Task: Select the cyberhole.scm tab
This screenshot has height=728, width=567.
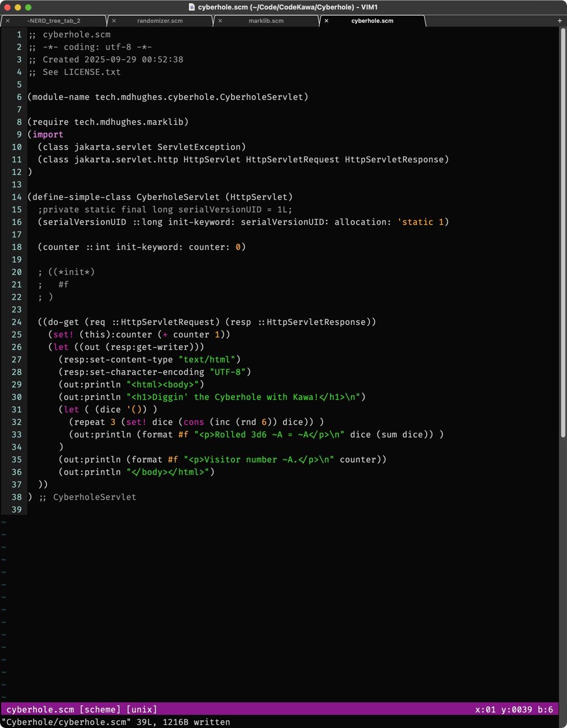Action: tap(372, 21)
